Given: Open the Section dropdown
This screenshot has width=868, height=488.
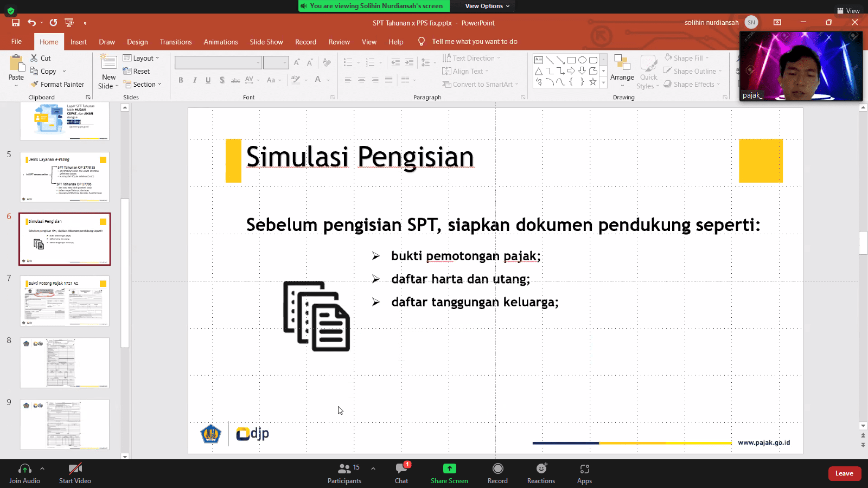Looking at the screenshot, I should pyautogui.click(x=143, y=85).
